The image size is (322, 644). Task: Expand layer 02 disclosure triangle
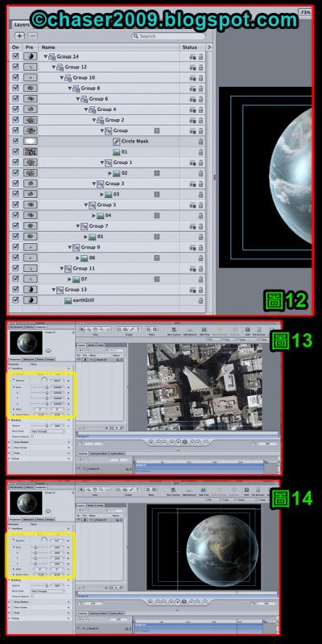[110, 173]
